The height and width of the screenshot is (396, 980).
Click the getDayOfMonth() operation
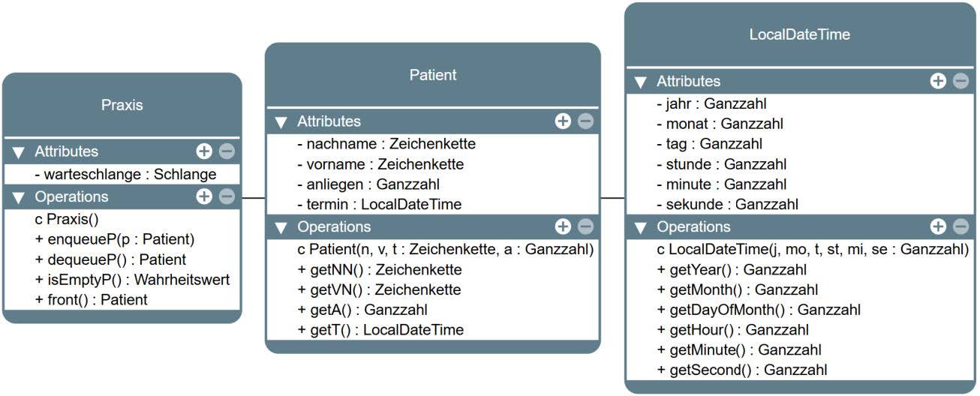[x=759, y=310]
